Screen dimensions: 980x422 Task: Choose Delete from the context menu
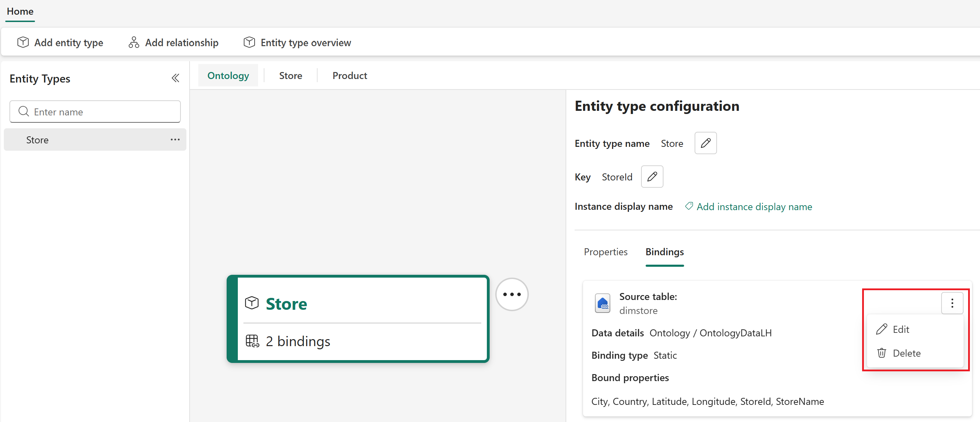(x=907, y=353)
